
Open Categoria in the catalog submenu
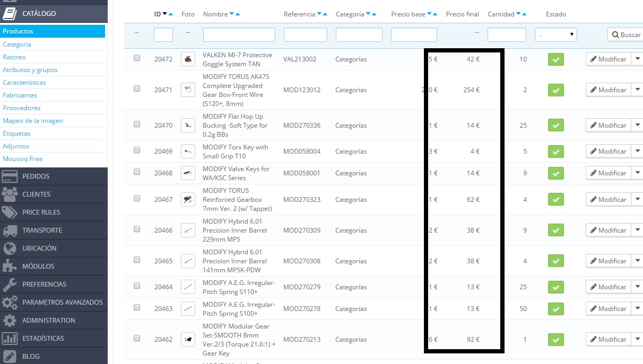coord(17,45)
